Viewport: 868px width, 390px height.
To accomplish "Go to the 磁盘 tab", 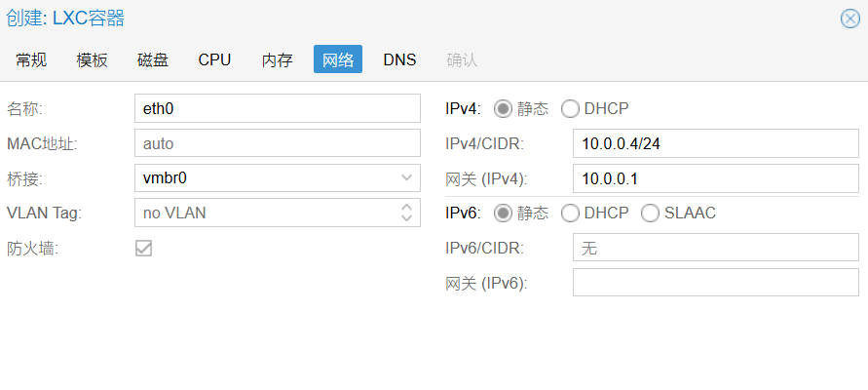I will (153, 59).
